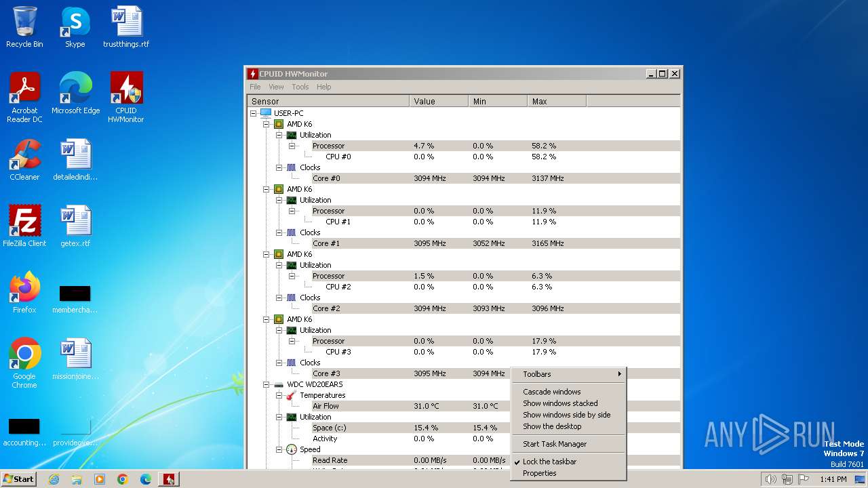Open the Tools menu in HWMonitor
The height and width of the screenshot is (488, 868).
click(x=300, y=87)
